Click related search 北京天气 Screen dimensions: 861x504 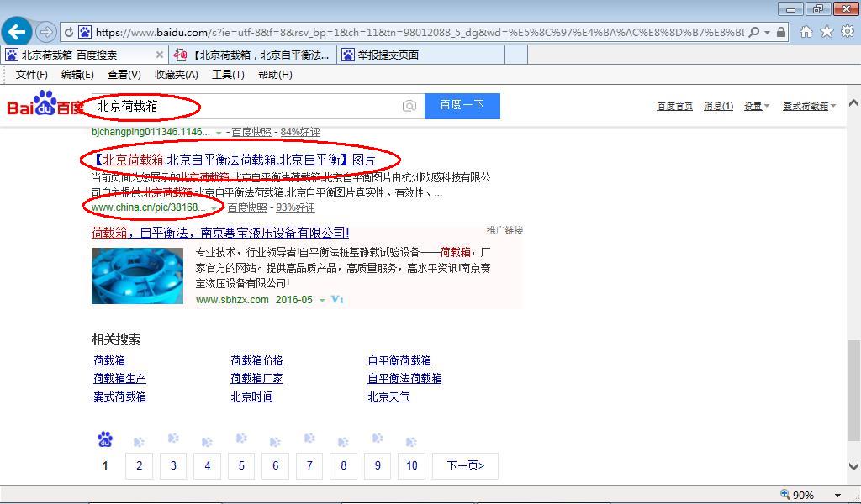tap(388, 396)
